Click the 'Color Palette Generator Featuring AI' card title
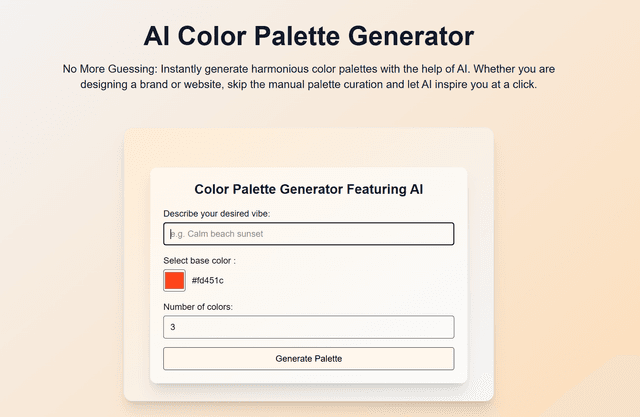Viewport: 640px width, 417px height. tap(309, 189)
